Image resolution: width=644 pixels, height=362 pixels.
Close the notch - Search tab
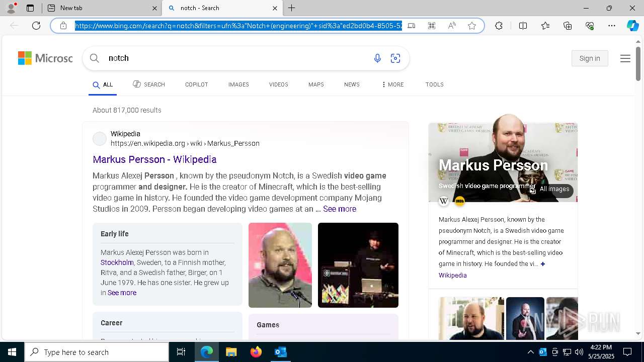click(x=275, y=8)
